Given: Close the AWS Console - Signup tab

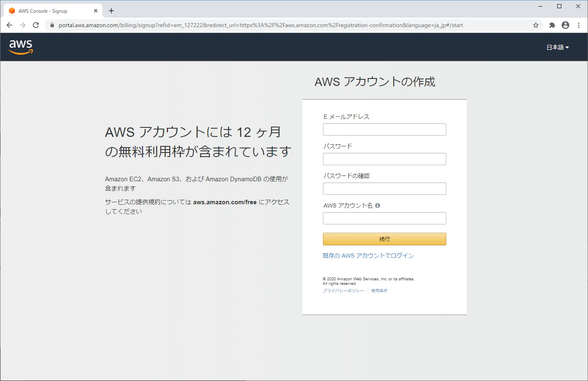Looking at the screenshot, I should coord(96,11).
